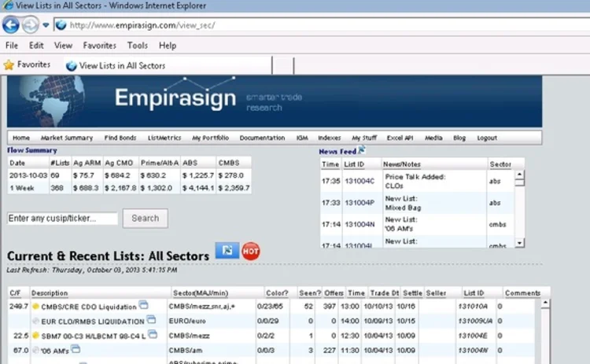Click the Empirasign logo banner
Viewport: 590px width, 364px height.
[275, 101]
